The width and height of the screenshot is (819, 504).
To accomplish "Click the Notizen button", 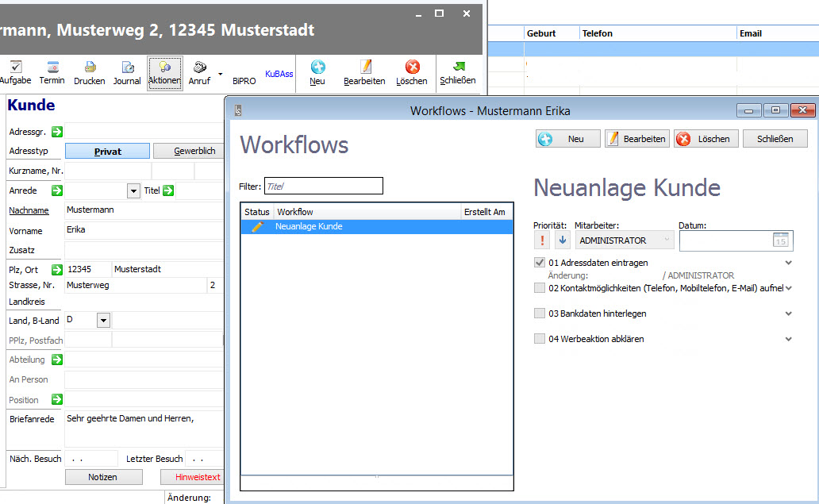I will [x=103, y=477].
